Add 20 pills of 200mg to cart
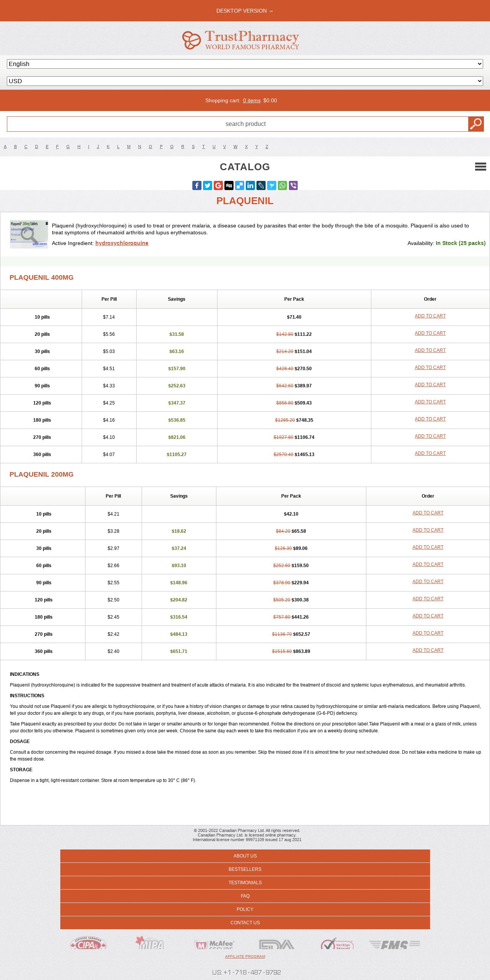 coord(428,530)
